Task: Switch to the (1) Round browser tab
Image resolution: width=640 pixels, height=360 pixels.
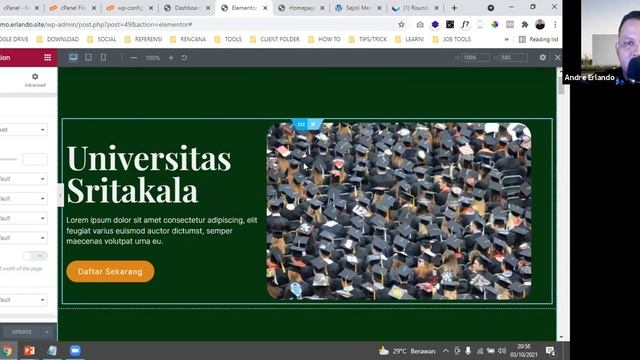Action: tap(415, 8)
